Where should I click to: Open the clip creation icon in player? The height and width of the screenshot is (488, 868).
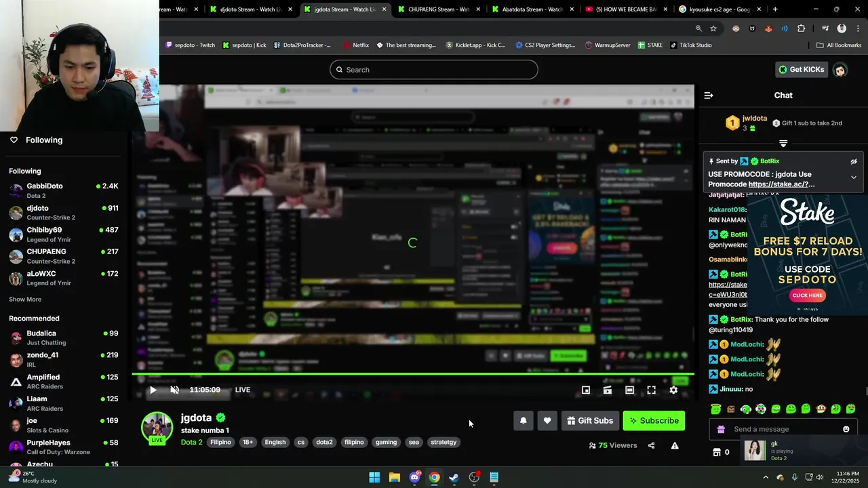point(608,390)
